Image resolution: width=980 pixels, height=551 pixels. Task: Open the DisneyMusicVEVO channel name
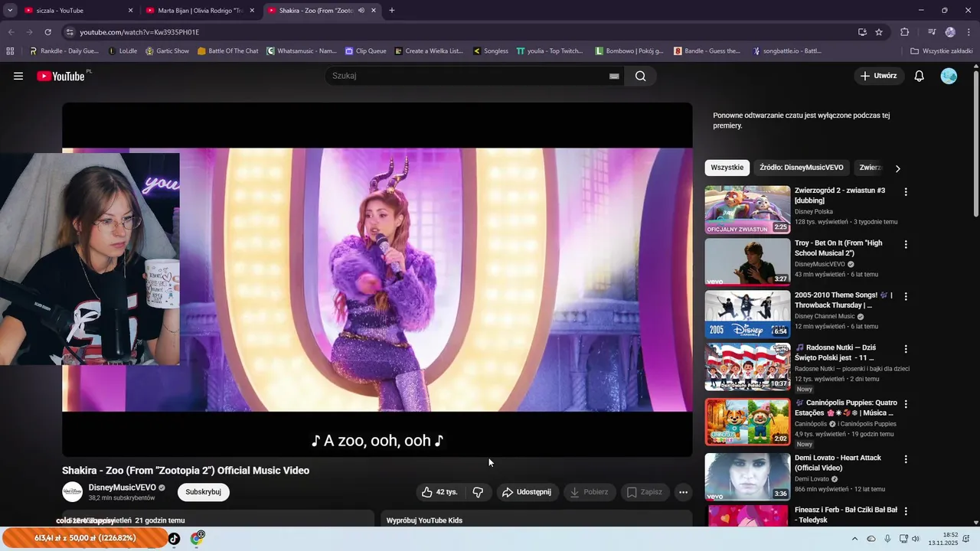[122, 487]
